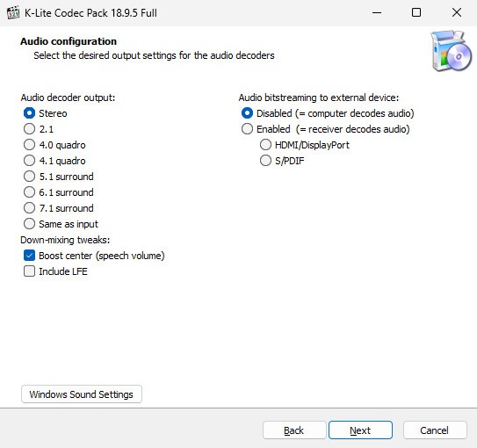Image resolution: width=477 pixels, height=448 pixels.
Task: Open Windows Sound Settings
Action: coord(82,394)
